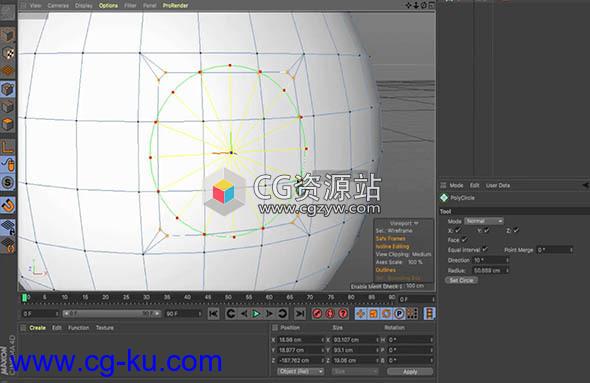Click the green timeline playhead marker
The image size is (590, 383).
click(x=24, y=298)
